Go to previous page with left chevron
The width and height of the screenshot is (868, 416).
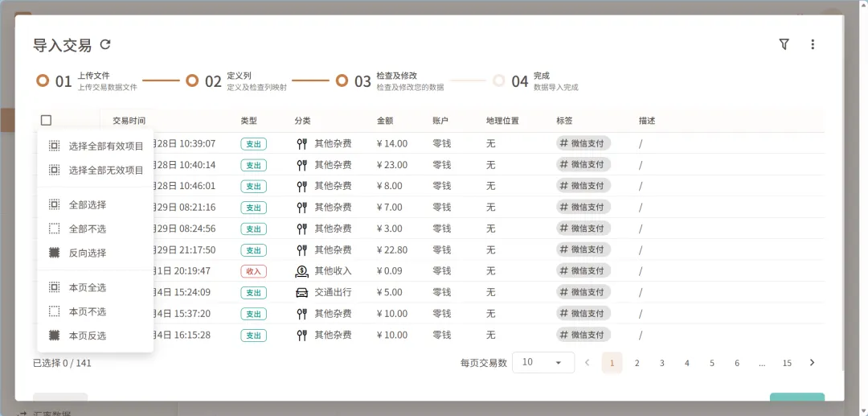[588, 363]
